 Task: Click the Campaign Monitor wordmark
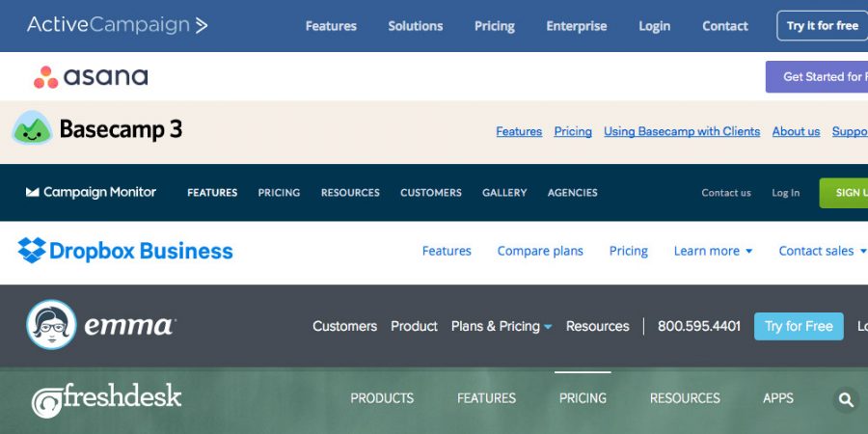pos(99,192)
